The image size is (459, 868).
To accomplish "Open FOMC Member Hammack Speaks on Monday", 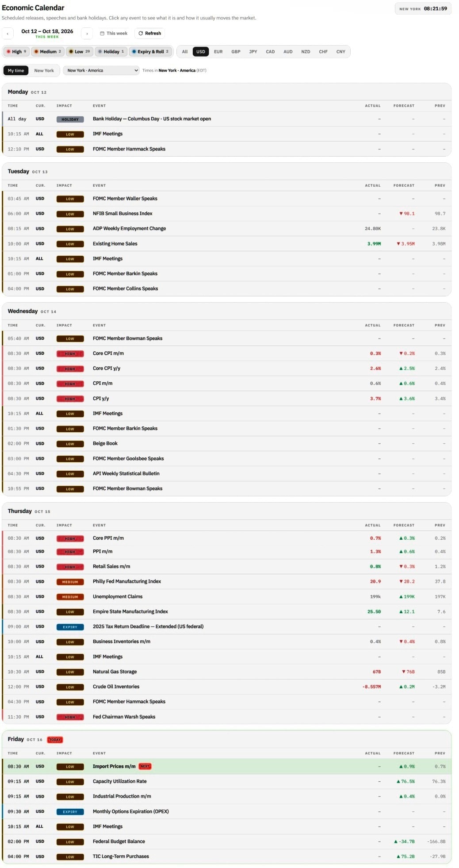I will coord(226,149).
